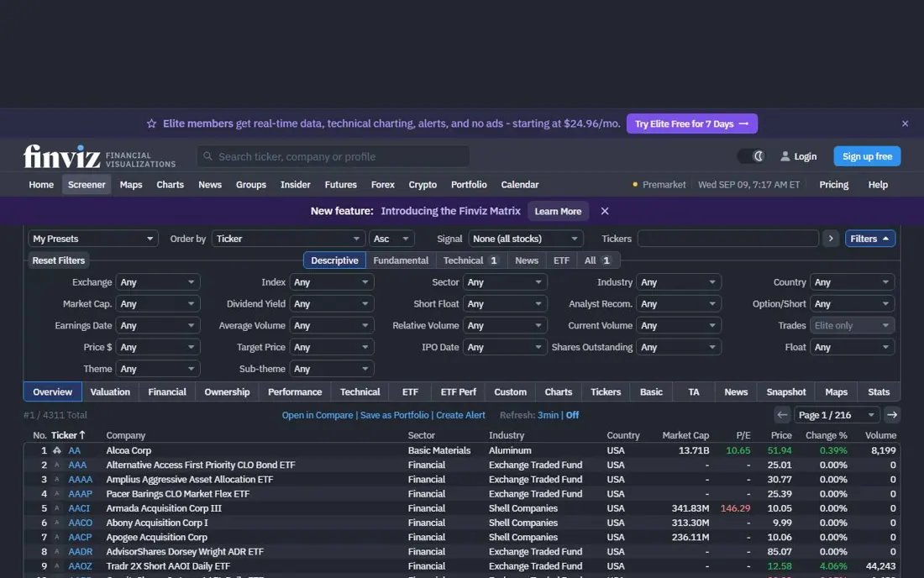Click the ticker search input field

pyautogui.click(x=333, y=157)
